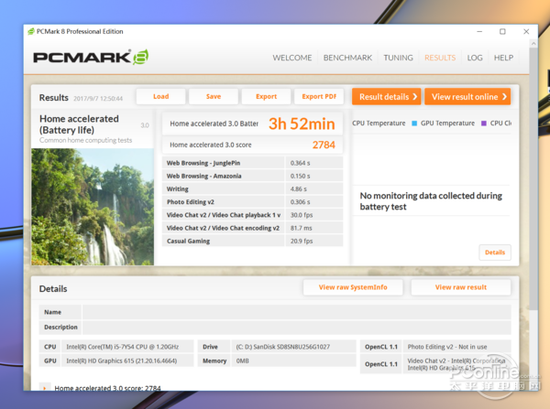
Task: Click the 0MB Memory value
Action: tap(242, 361)
